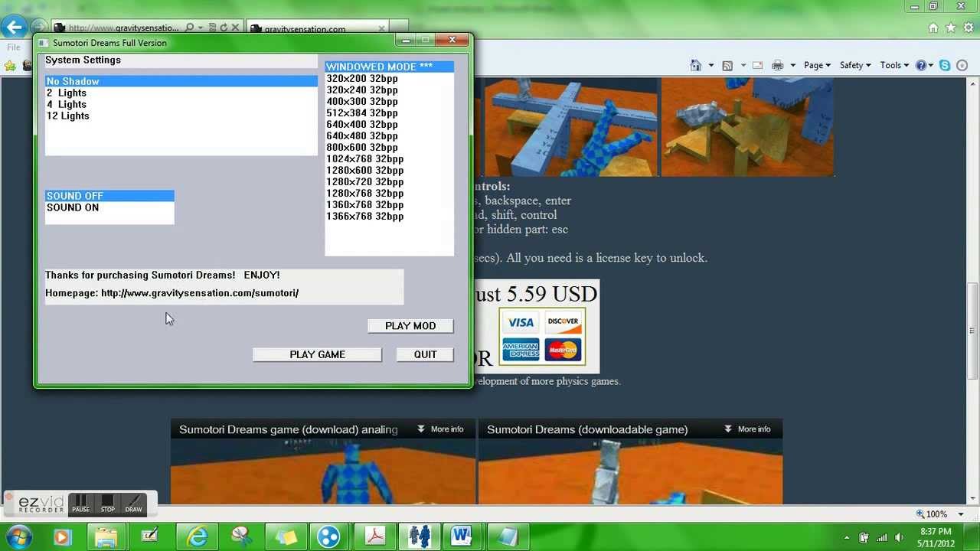Click Print icon in command bar
980x551 pixels.
[x=777, y=65]
